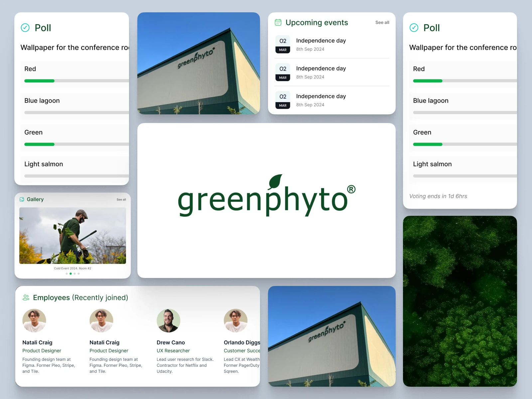Click the 'Gallery' card title
The width and height of the screenshot is (532, 399).
point(35,199)
